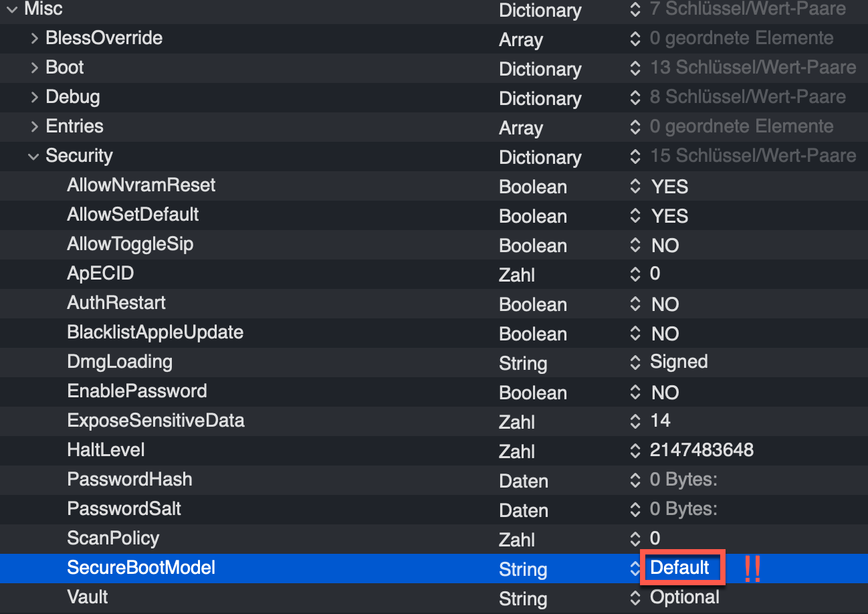Click the HaltLevel value 2147483648
Image resolution: width=868 pixels, height=614 pixels.
(701, 450)
